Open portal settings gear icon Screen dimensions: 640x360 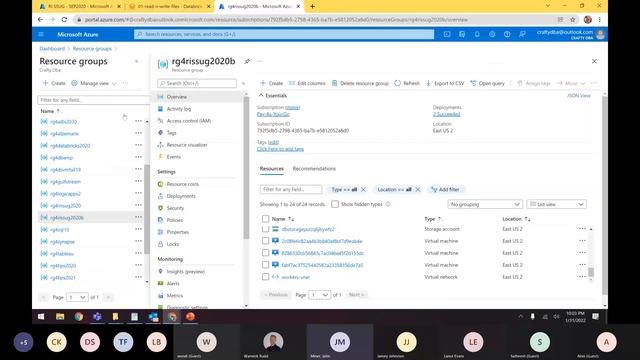(492, 34)
